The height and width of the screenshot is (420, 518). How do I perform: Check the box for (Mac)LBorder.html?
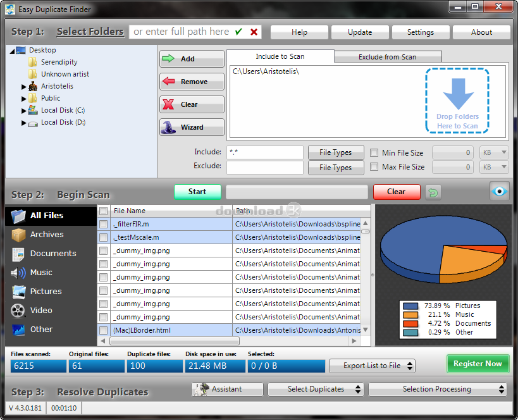(x=103, y=330)
